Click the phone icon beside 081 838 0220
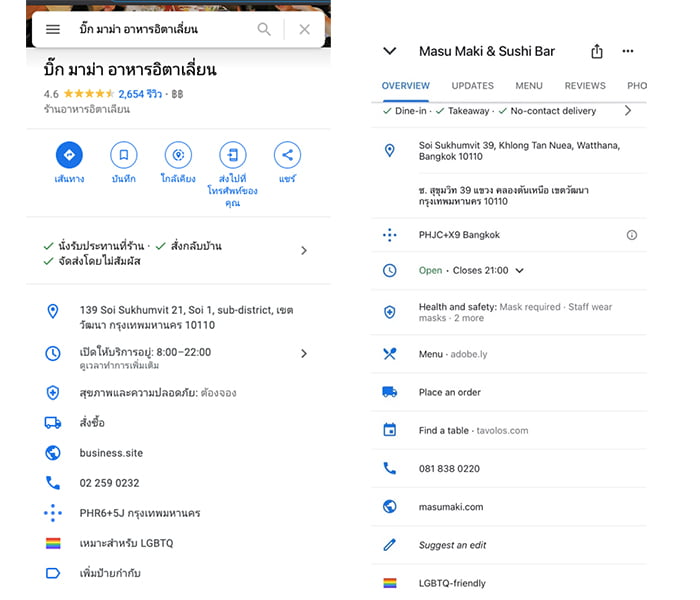The width and height of the screenshot is (700, 600). click(390, 468)
